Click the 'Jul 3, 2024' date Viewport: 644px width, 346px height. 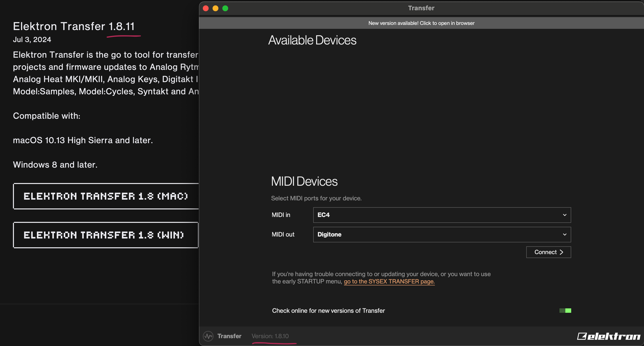(x=32, y=40)
